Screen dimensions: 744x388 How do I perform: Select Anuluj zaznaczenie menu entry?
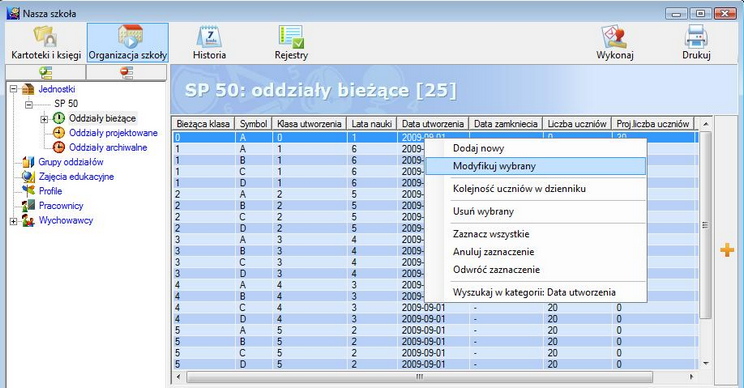536,252
